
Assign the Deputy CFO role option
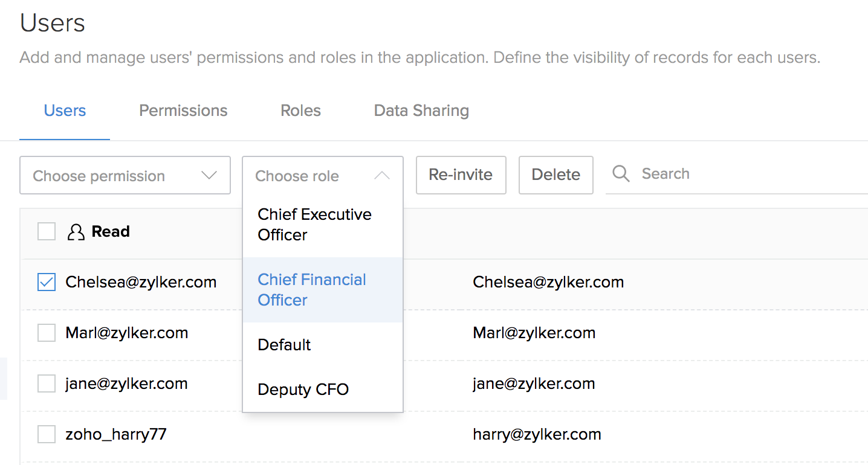tap(303, 390)
